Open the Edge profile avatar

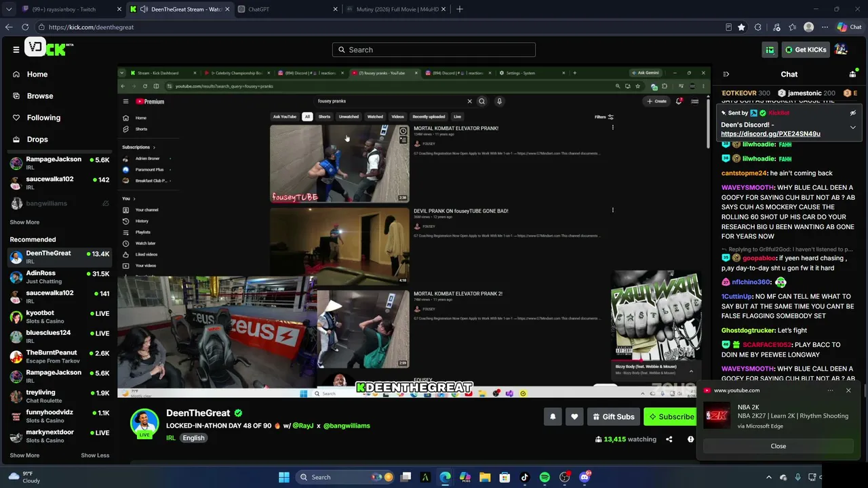click(808, 27)
